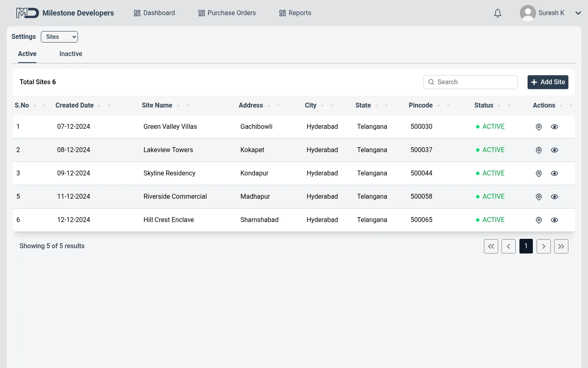This screenshot has height=368, width=588.
Task: View Riverside Commercial using the eye icon
Action: pos(554,197)
